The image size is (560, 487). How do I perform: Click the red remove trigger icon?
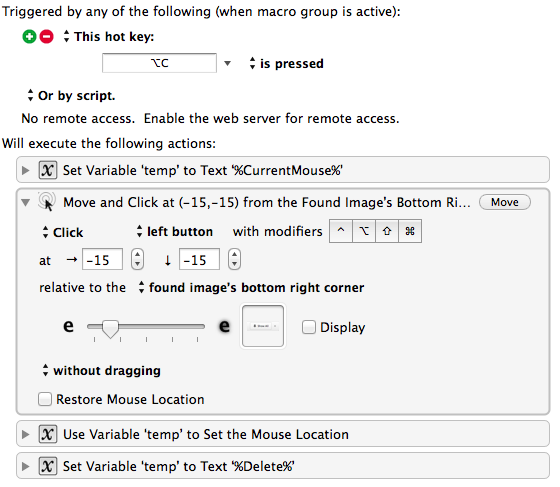click(46, 36)
